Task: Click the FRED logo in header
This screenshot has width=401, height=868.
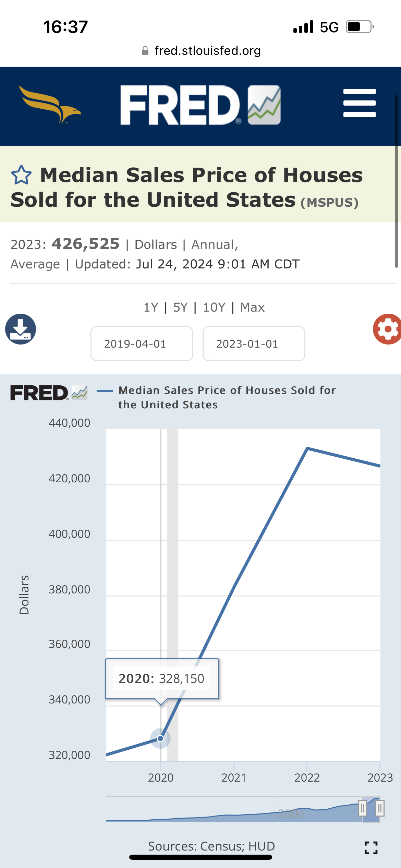Action: point(200,105)
